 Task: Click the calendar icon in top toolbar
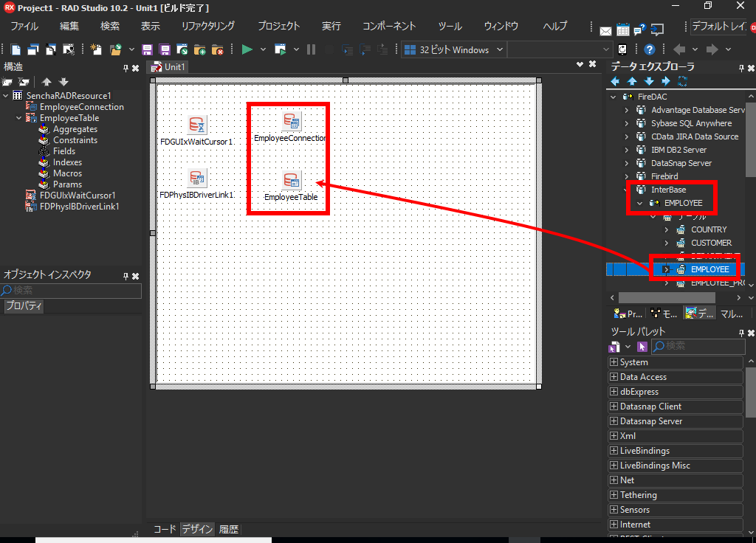(623, 30)
